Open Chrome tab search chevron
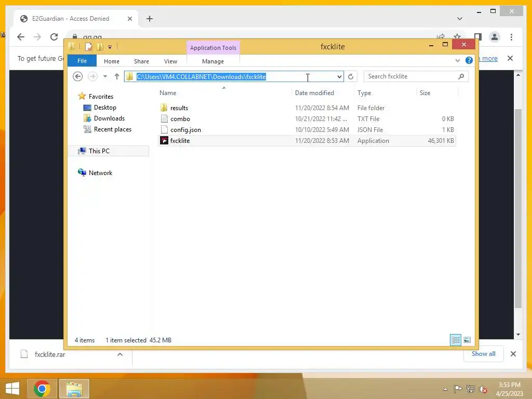 tap(460, 19)
